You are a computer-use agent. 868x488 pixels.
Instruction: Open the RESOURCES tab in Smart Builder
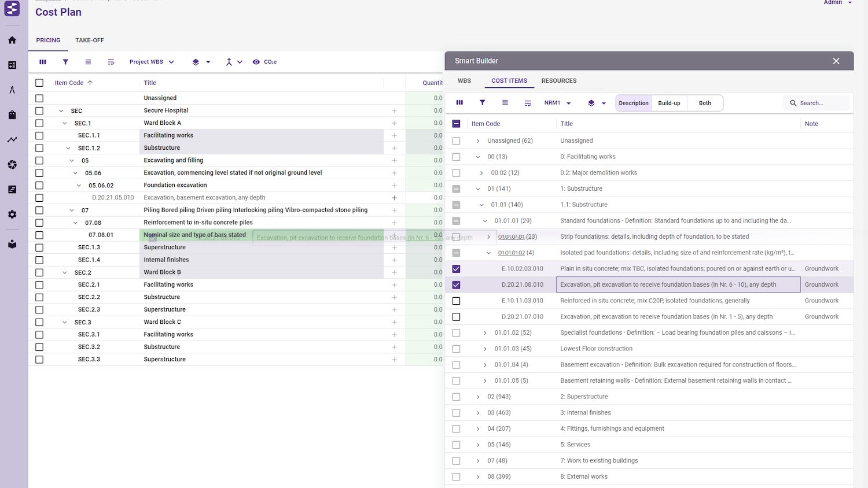click(558, 80)
